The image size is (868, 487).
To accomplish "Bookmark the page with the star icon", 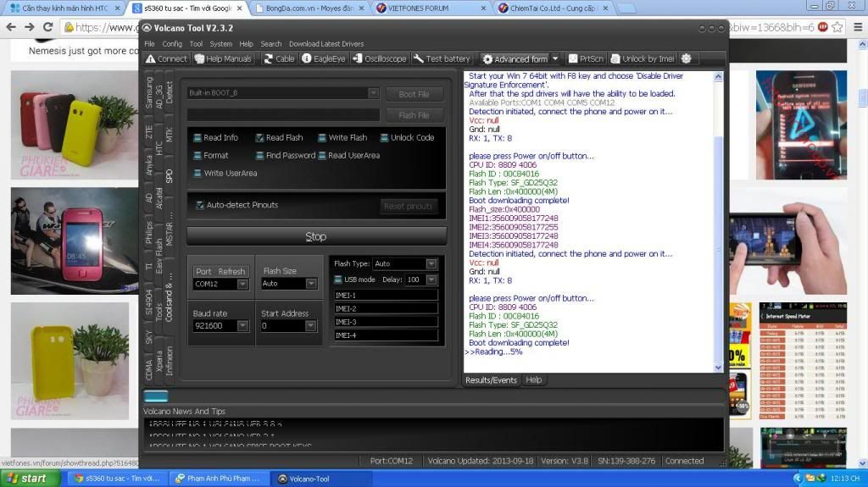I will [837, 27].
